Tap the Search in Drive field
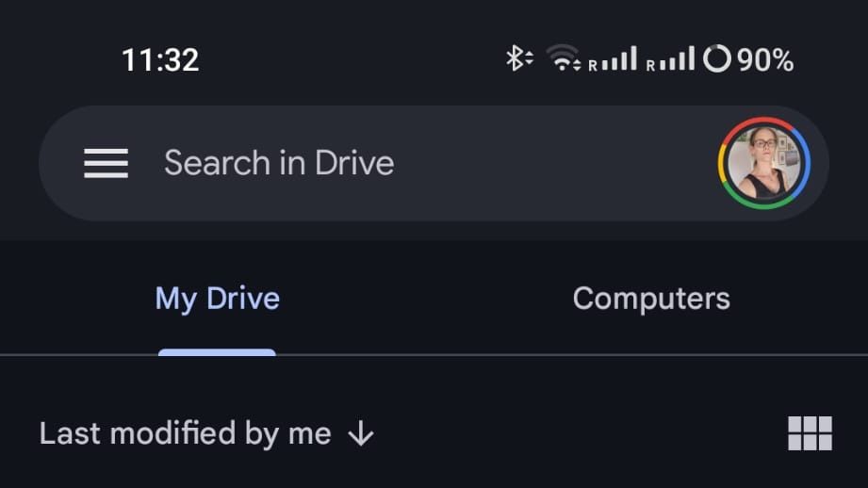Screen dimensions: 868x488 [x=377, y=164]
